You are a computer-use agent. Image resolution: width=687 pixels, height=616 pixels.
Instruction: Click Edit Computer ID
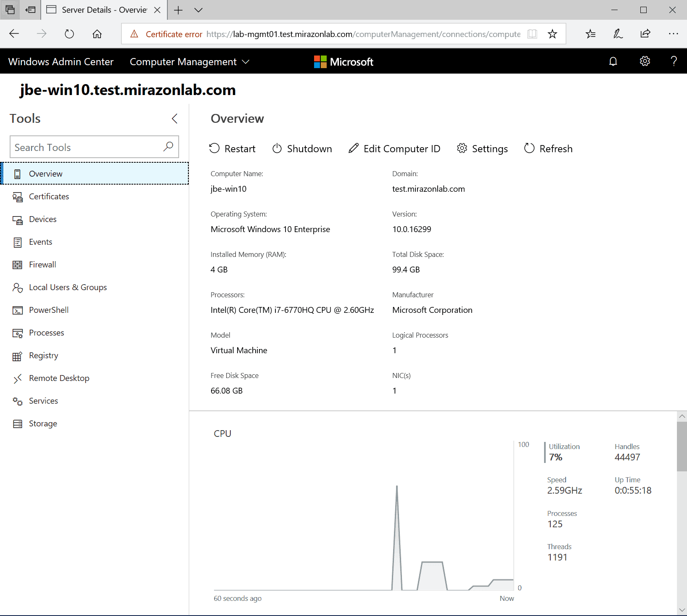coord(394,149)
